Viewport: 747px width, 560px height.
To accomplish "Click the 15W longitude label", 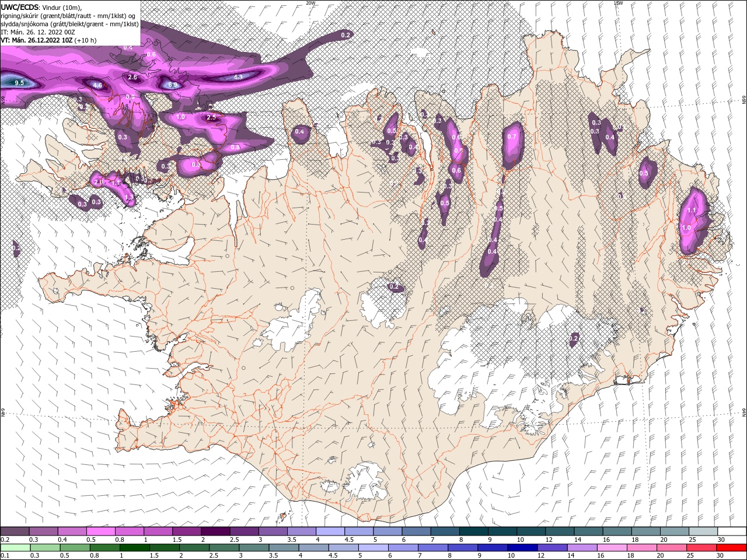I will [618, 3].
